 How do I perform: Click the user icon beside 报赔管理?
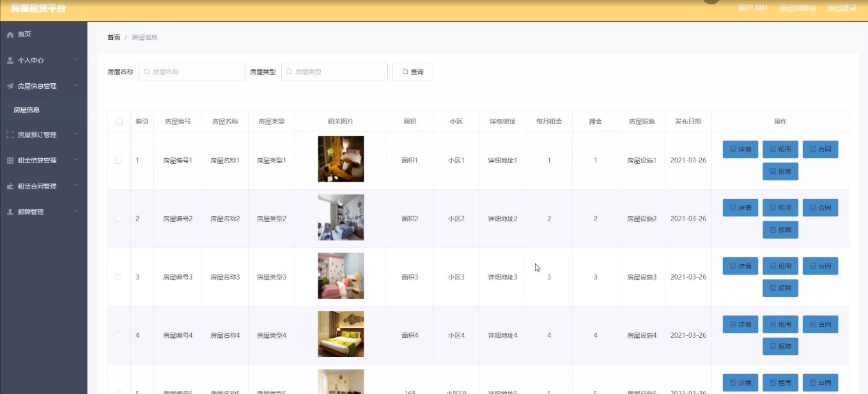click(x=10, y=212)
